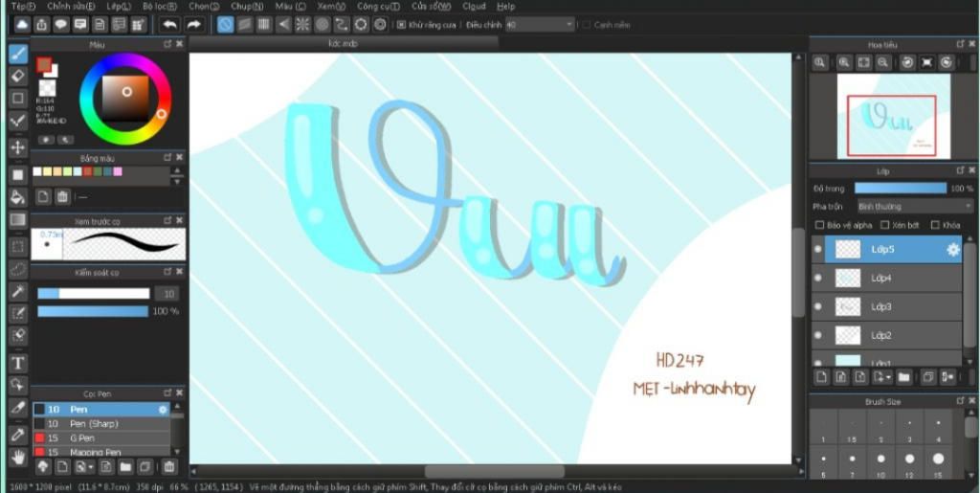This screenshot has height=493, width=980.
Task: Open the Help menu
Action: (505, 7)
